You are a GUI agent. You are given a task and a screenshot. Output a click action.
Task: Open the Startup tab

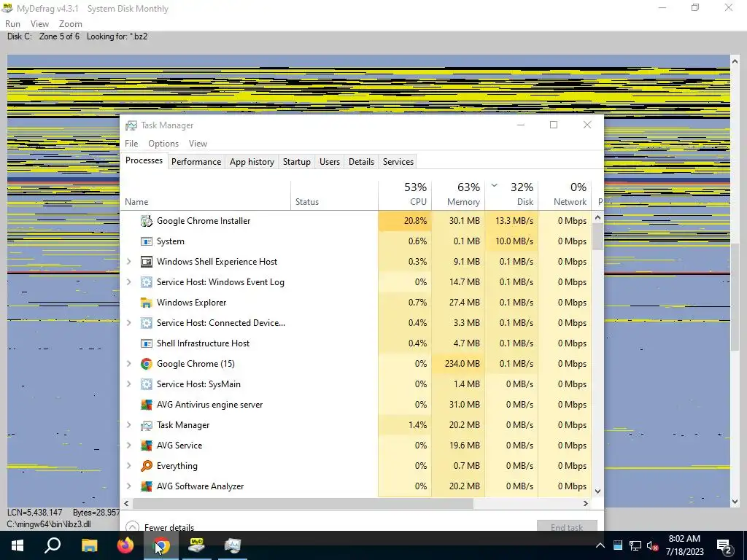tap(297, 162)
